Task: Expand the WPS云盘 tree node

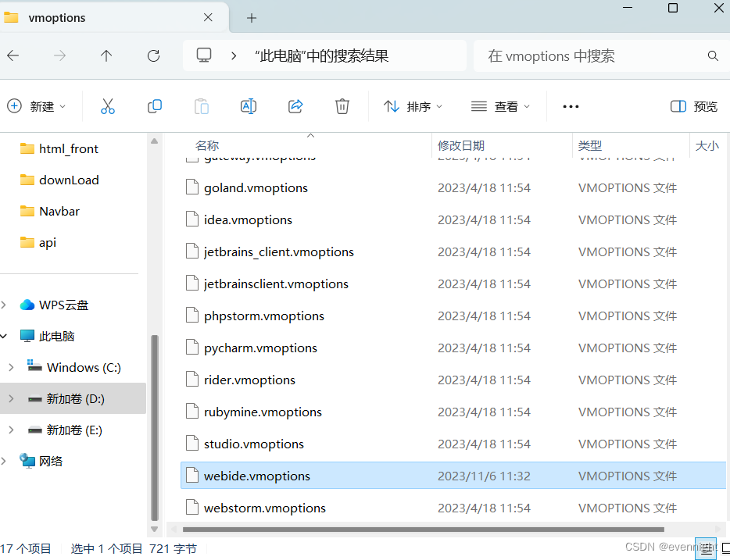Action: point(4,305)
